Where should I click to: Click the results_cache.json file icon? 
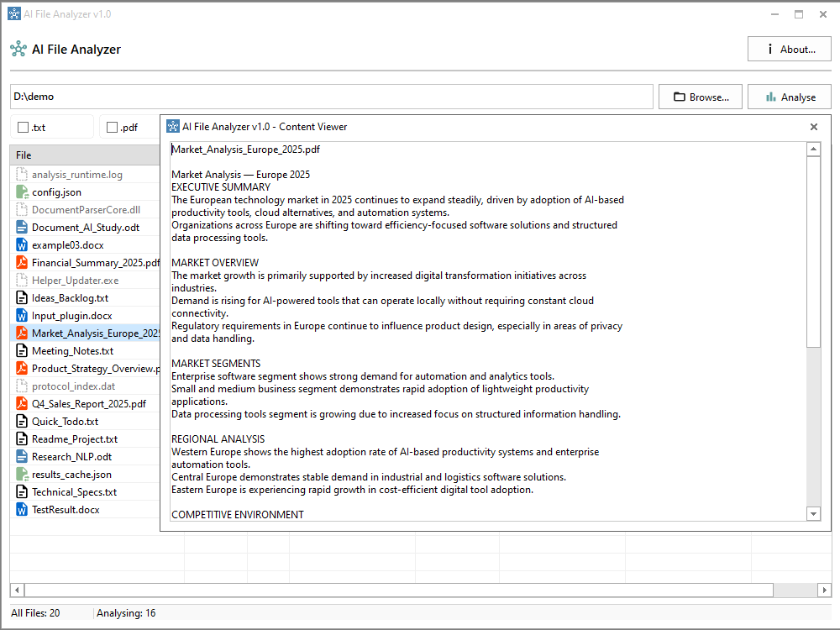tap(23, 475)
